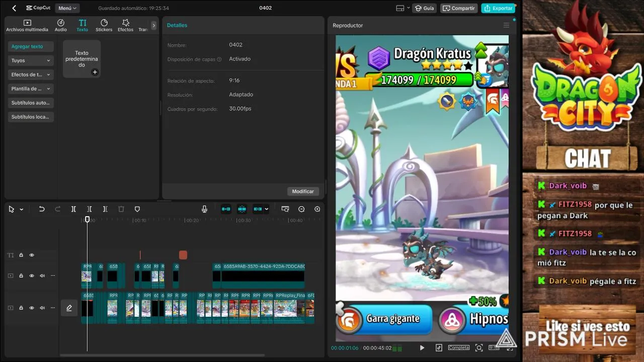The image size is (644, 362).
Task: Lock the main video track
Action: (x=21, y=308)
